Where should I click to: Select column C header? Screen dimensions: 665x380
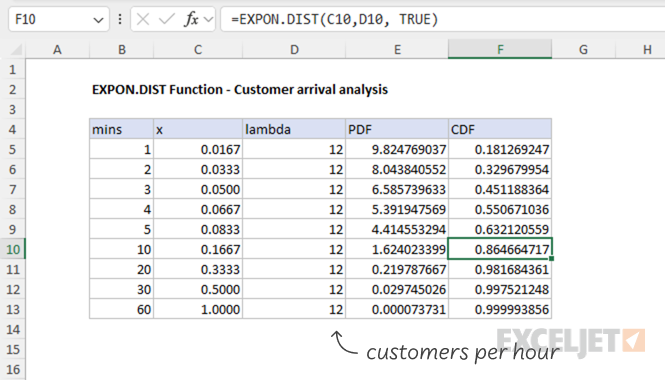coord(198,50)
